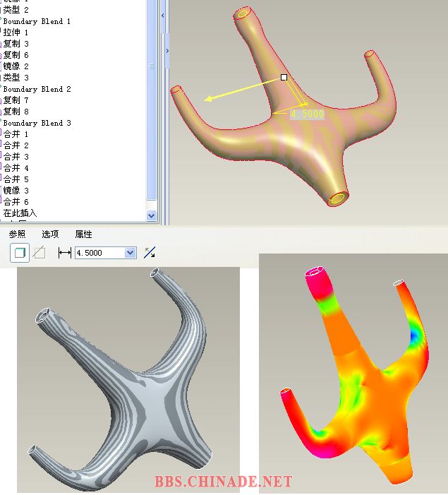Image resolution: width=448 pixels, height=495 pixels.
Task: Select 复制 8 feature
Action: coord(16,112)
